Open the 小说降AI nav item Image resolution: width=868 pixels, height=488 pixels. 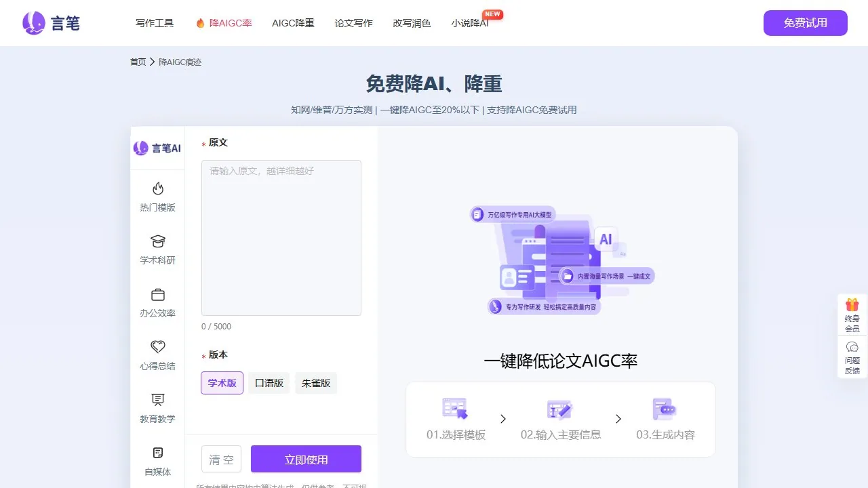(470, 23)
